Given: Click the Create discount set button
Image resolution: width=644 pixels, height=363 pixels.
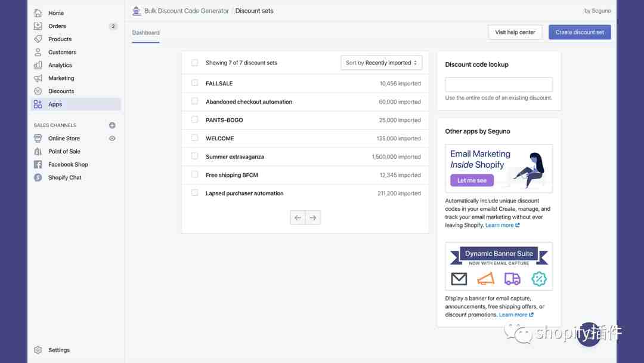Looking at the screenshot, I should coord(579,32).
